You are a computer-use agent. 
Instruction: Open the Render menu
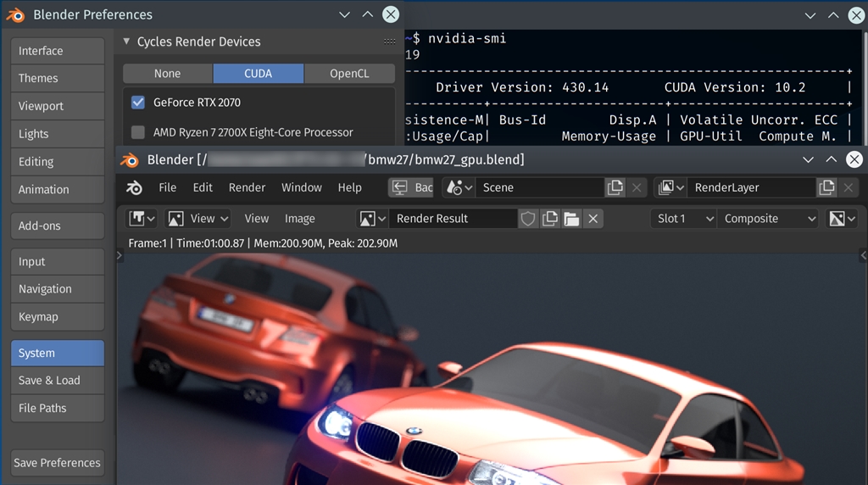click(247, 187)
